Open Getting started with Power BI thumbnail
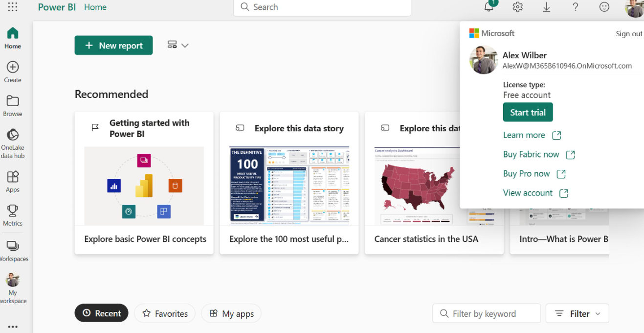Image resolution: width=644 pixels, height=333 pixels. tap(144, 186)
